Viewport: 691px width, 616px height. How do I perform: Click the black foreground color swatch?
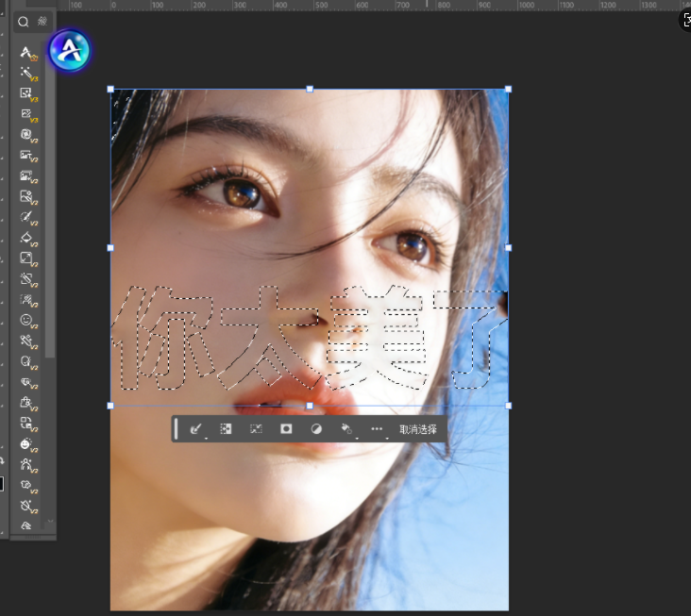coord(1,484)
